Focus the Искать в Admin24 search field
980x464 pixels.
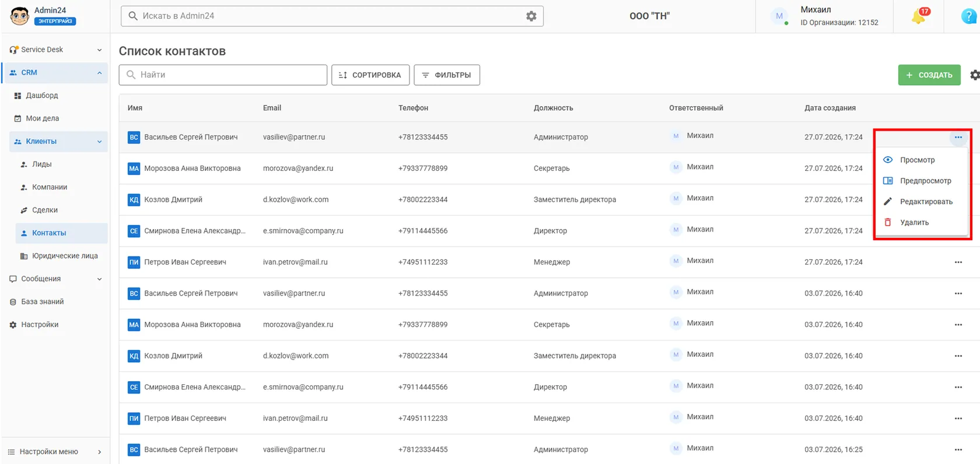click(332, 16)
